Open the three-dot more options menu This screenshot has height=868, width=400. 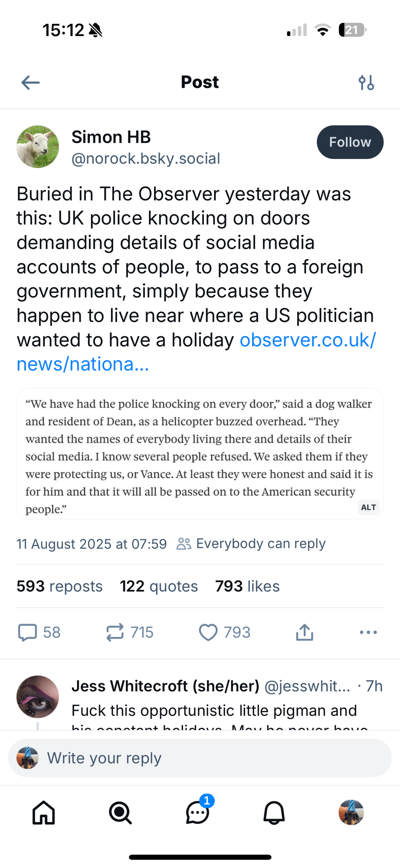(x=368, y=632)
